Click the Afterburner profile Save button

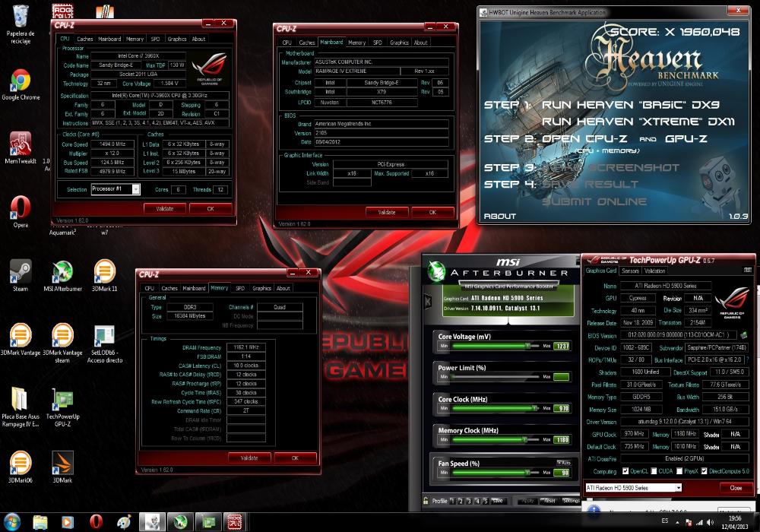[498, 501]
